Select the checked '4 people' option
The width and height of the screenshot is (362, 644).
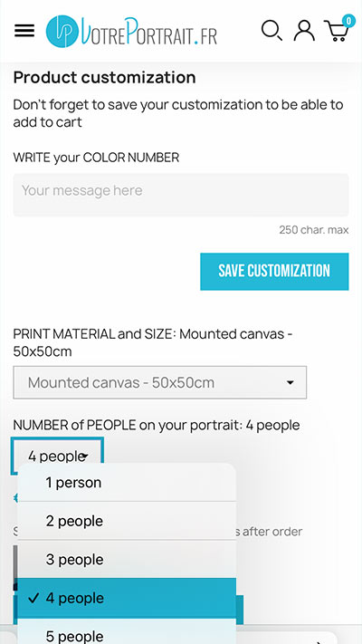pyautogui.click(x=127, y=598)
